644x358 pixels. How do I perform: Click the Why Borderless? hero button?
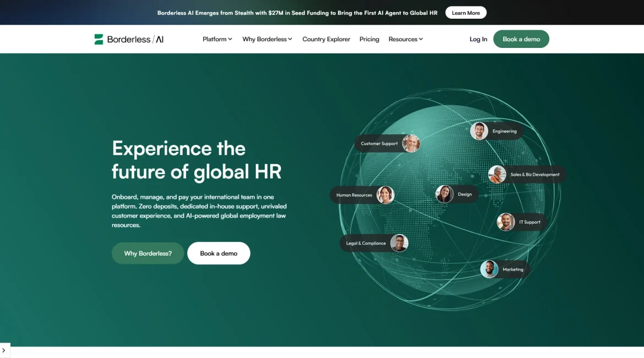(148, 253)
